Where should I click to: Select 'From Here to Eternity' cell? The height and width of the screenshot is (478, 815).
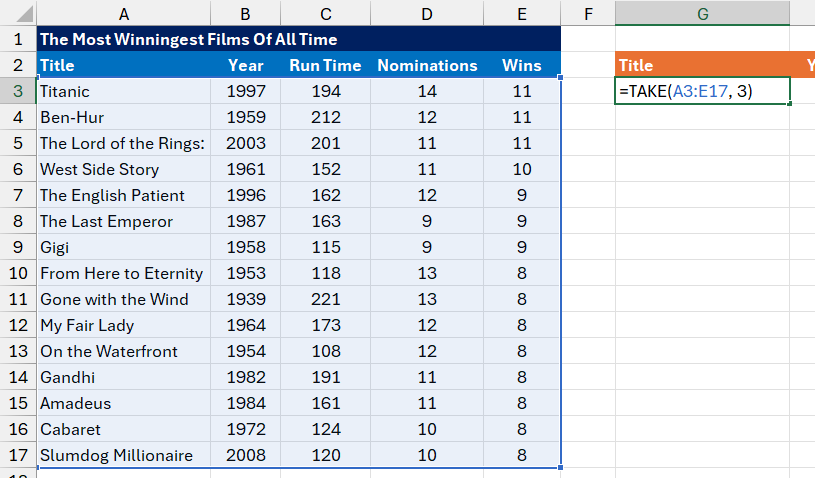pyautogui.click(x=124, y=273)
